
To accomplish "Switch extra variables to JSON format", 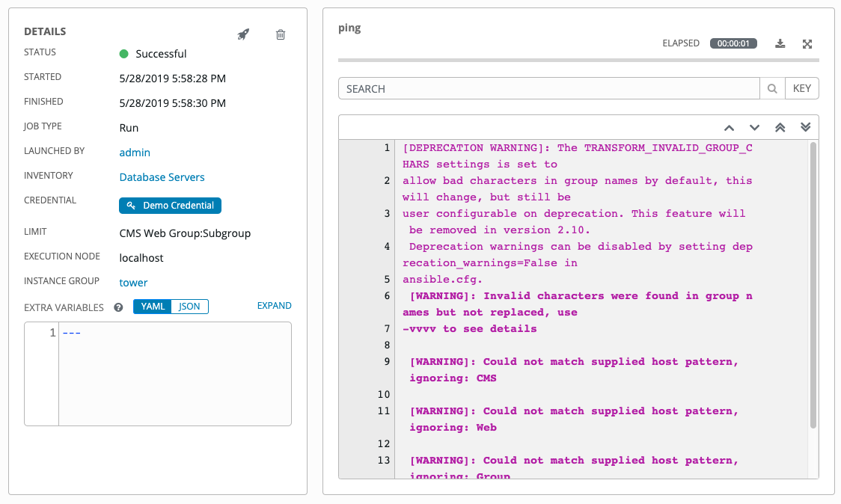I will [x=189, y=307].
